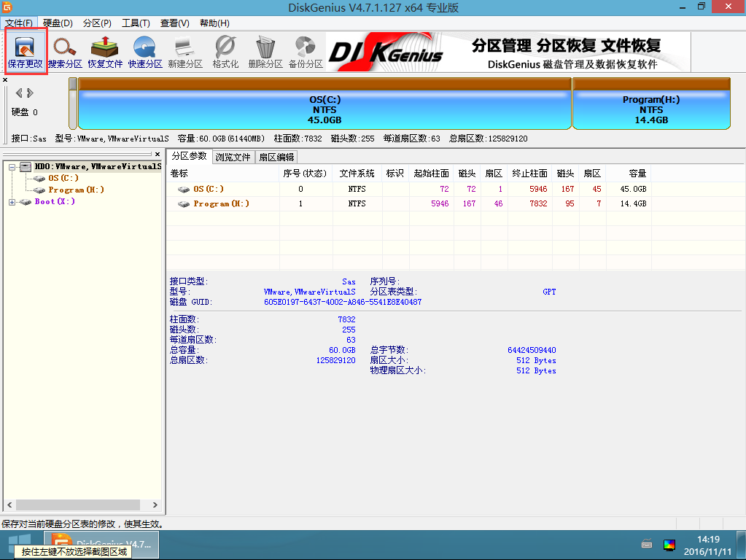
Task: Click the small unallocated strip before OS(C:)
Action: click(x=73, y=104)
